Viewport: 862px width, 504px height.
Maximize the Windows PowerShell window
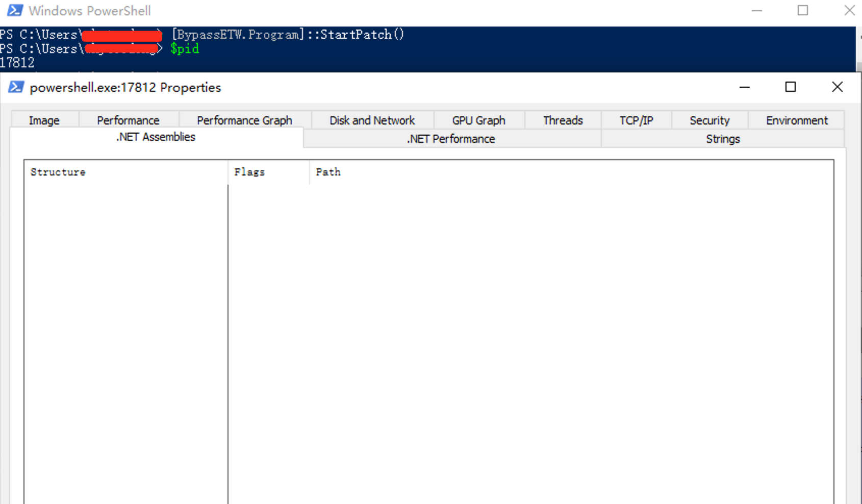(x=803, y=11)
